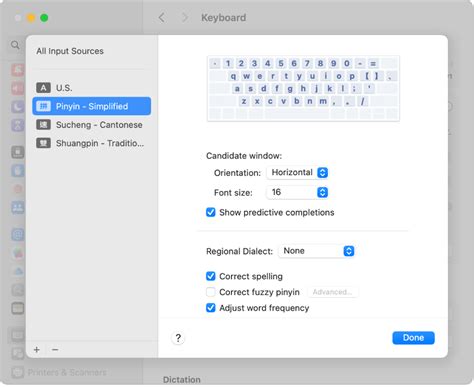Go forward in Keyboard settings window
This screenshot has height=387, width=474.
click(x=185, y=18)
